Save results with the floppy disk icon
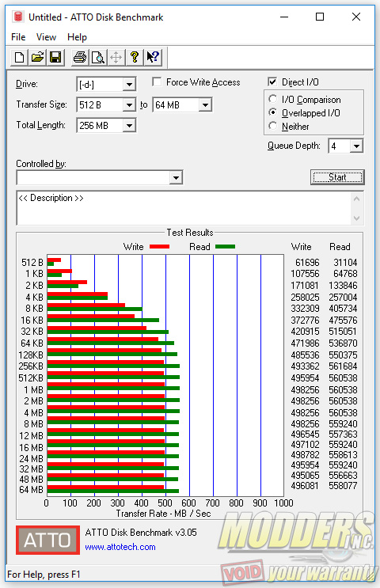 click(55, 57)
